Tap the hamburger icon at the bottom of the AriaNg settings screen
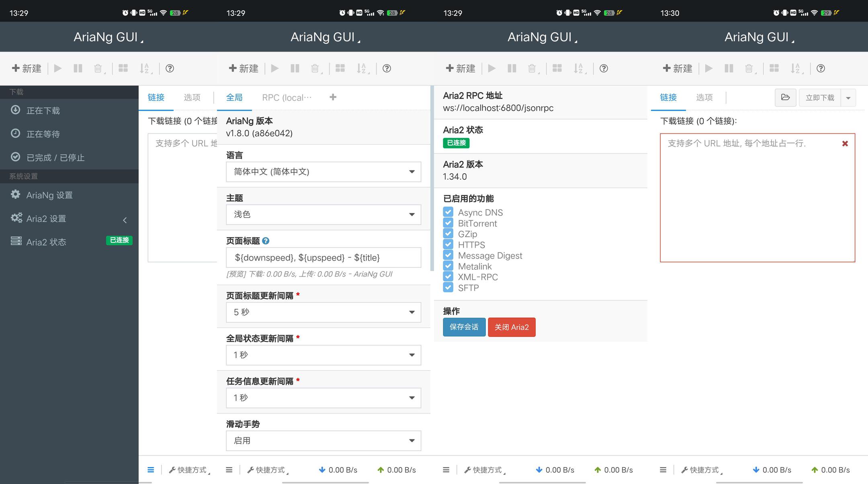 coord(229,470)
